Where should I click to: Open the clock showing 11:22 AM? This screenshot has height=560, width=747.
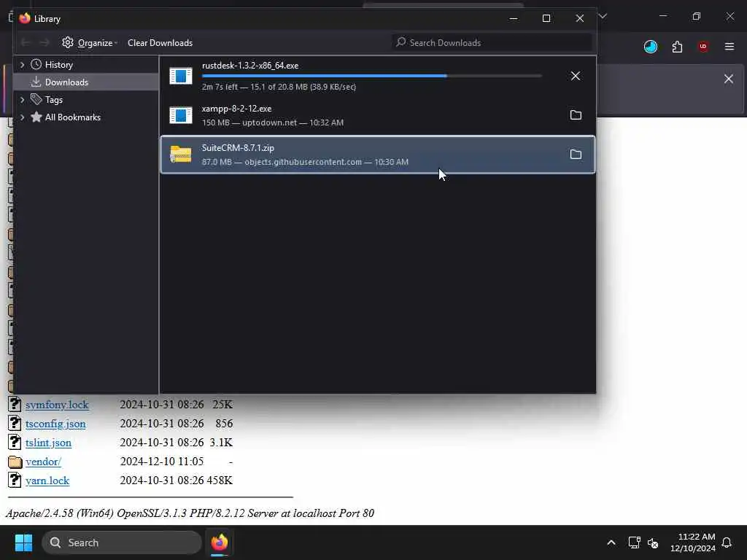pyautogui.click(x=693, y=542)
